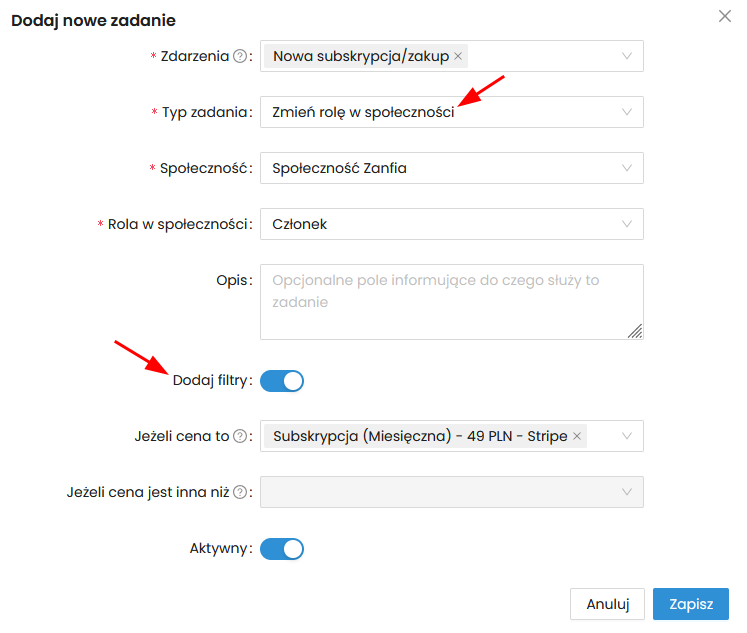The image size is (747, 633).
Task: Click the 'Członek' selected role value
Action: [300, 225]
